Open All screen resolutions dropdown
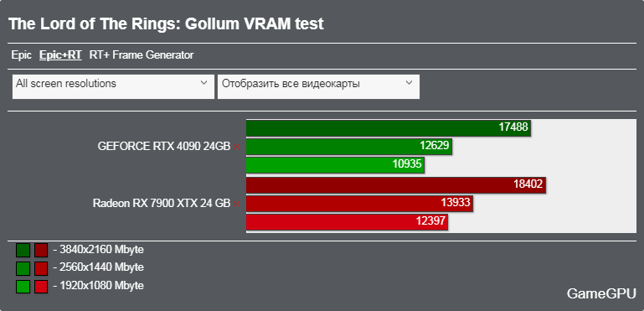 point(113,86)
